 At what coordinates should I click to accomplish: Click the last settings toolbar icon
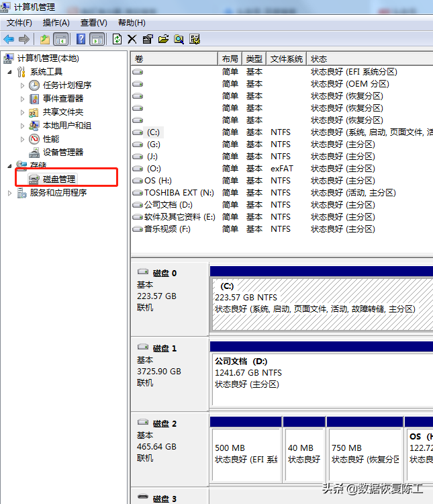(195, 39)
